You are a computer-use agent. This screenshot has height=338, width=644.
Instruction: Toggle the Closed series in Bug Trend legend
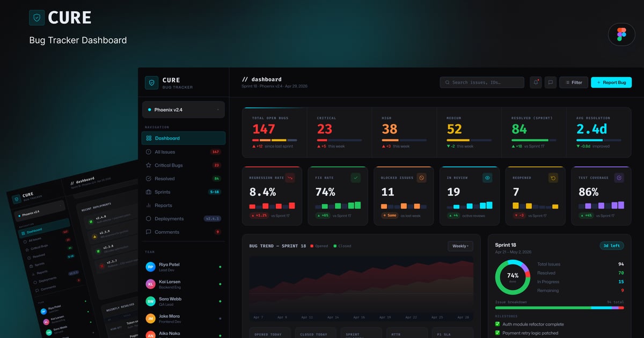[x=342, y=246]
